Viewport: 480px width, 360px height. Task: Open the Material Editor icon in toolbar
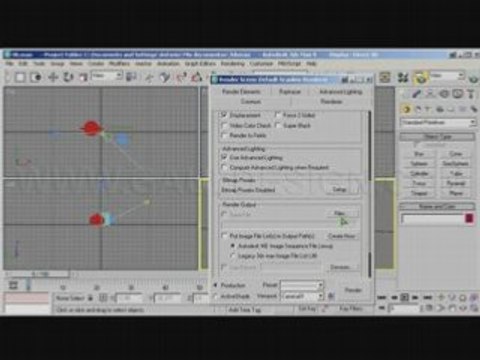pyautogui.click(x=403, y=78)
